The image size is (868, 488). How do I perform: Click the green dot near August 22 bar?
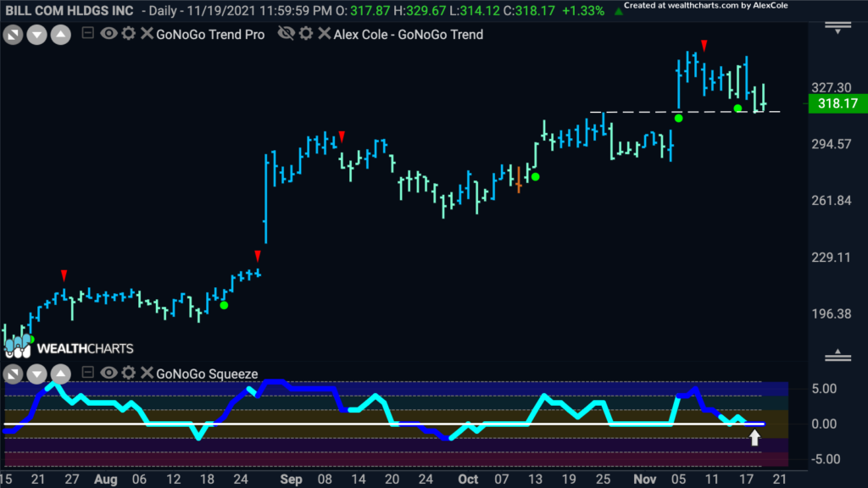tap(224, 305)
